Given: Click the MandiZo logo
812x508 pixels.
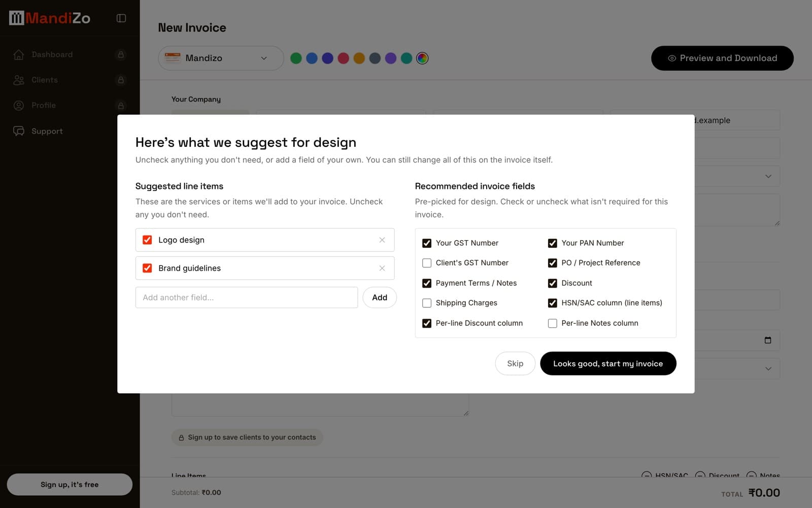Looking at the screenshot, I should coord(50,18).
